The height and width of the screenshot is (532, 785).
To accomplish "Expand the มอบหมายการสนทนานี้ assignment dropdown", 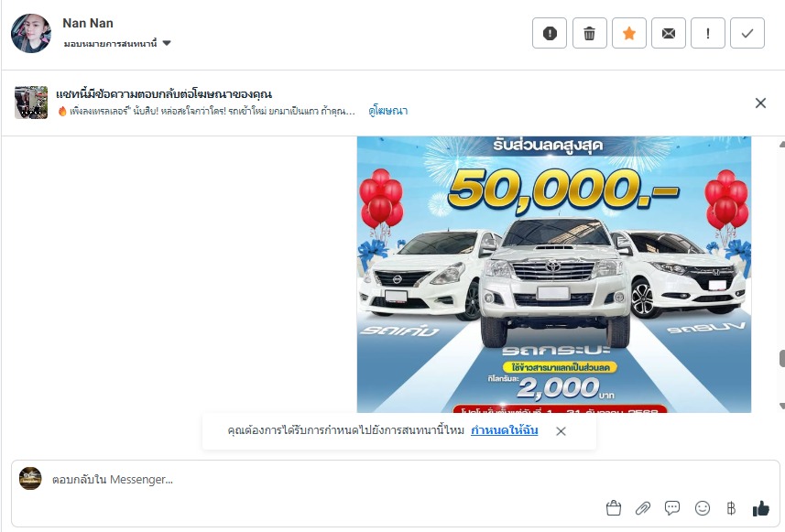I will tap(117, 44).
